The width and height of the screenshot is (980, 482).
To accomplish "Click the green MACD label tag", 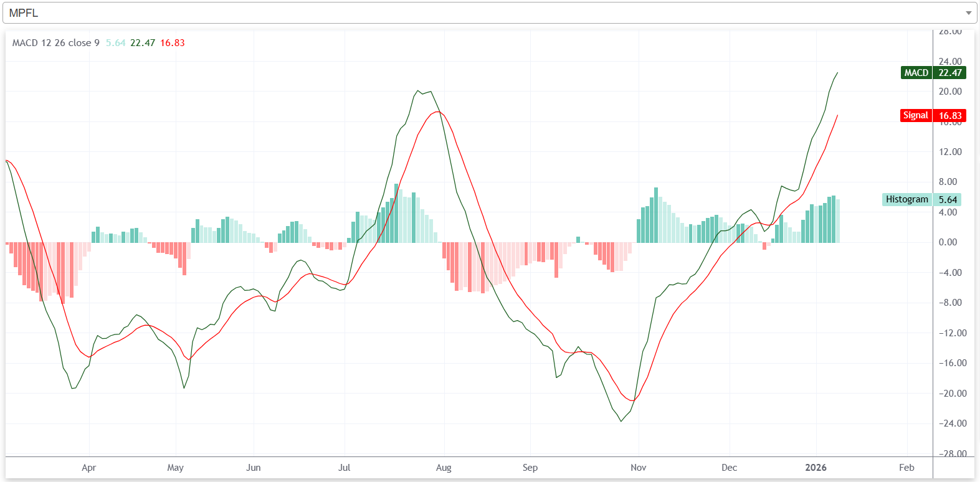I will [916, 73].
